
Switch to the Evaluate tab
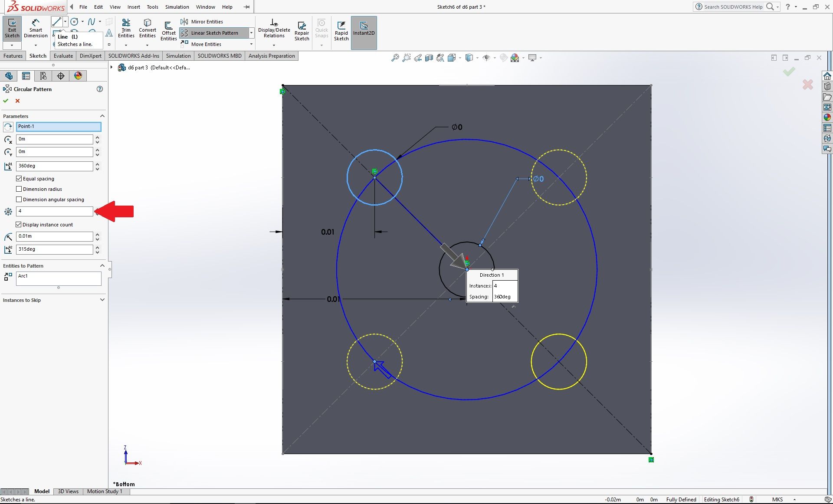coord(63,56)
